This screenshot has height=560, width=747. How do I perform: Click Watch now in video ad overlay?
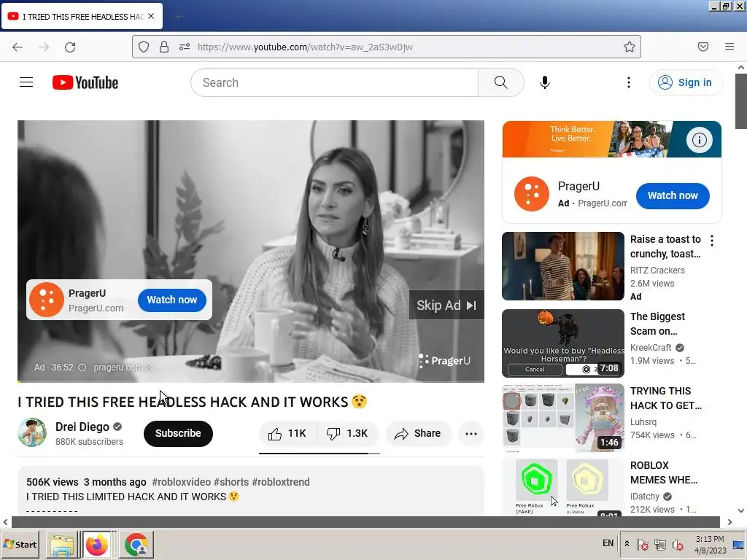tap(172, 300)
